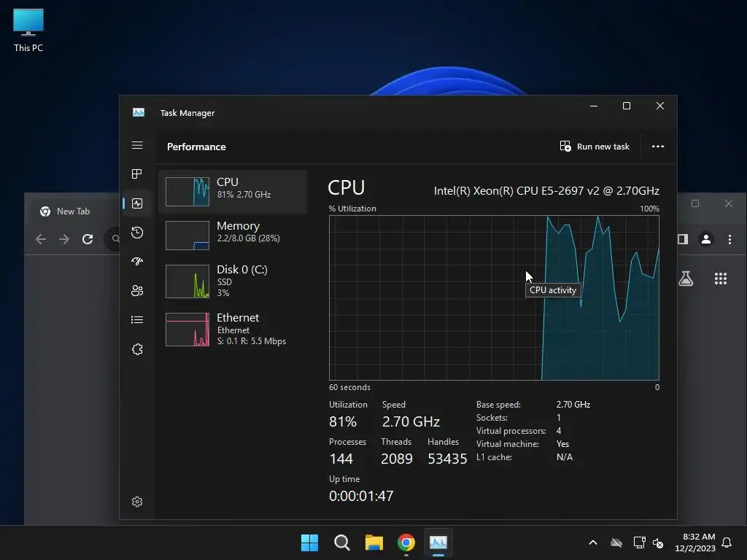Open the three-dot more options menu
The image size is (747, 560).
(x=658, y=146)
